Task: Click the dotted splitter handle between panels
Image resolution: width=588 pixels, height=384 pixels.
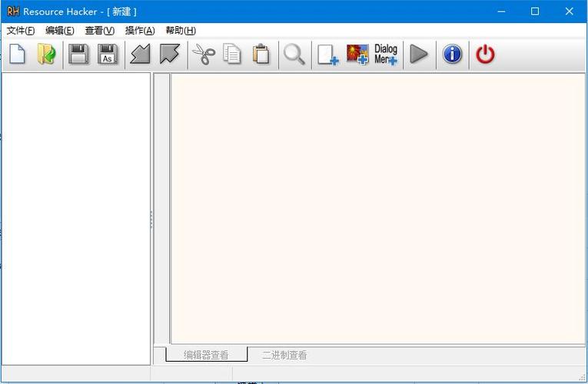Action: [x=151, y=220]
